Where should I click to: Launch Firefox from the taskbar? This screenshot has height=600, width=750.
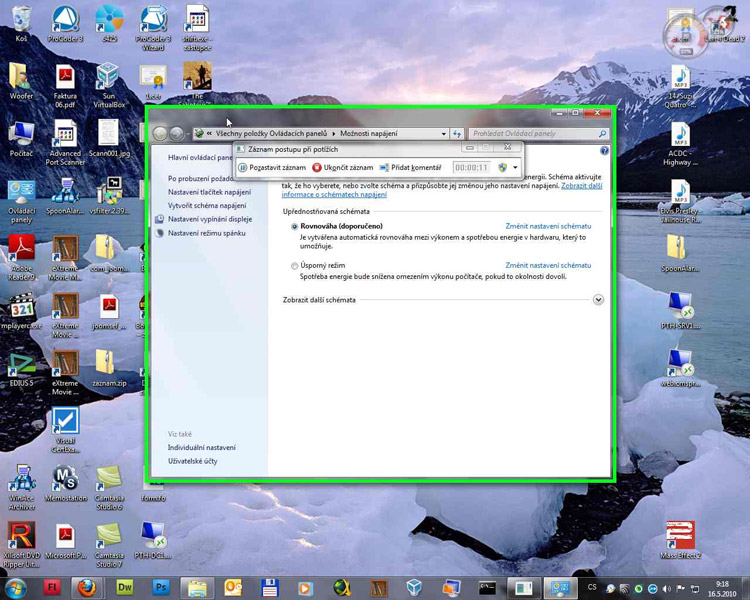87,588
